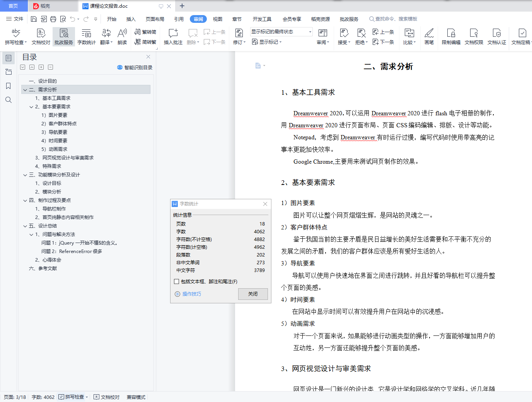532x402 pixels.
Task: Open the 显示标记 dropdown
Action: click(267, 42)
